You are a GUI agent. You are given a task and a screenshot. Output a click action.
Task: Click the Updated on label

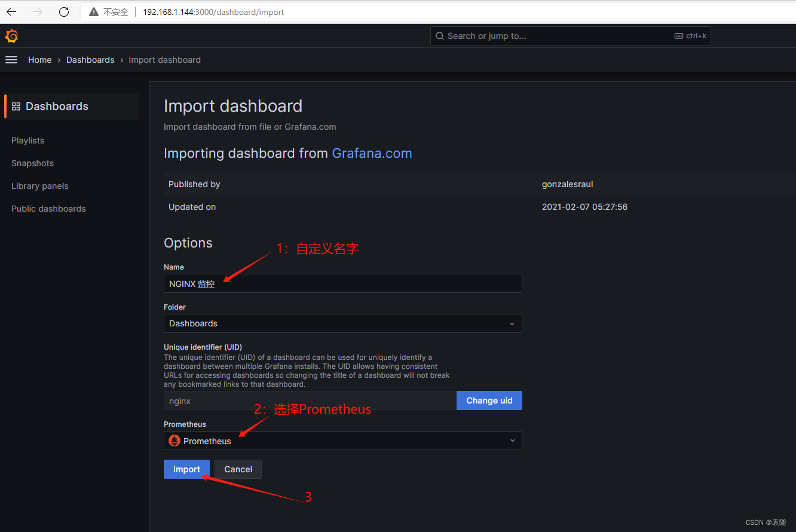click(x=192, y=207)
